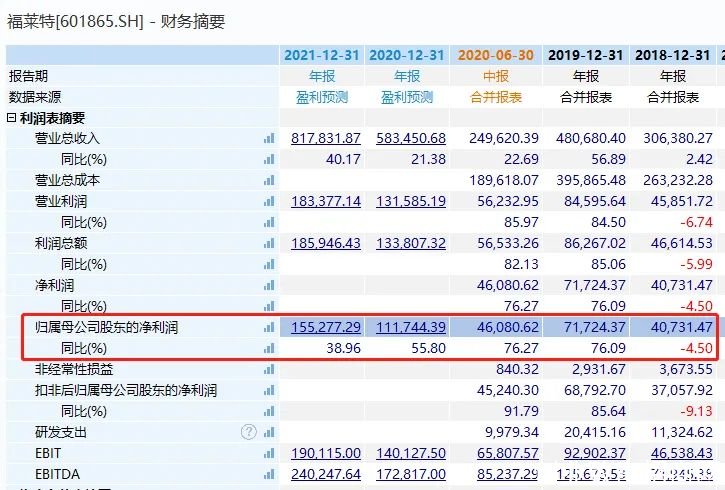
Task: Open total profit link 133,807.32
Action: point(411,243)
